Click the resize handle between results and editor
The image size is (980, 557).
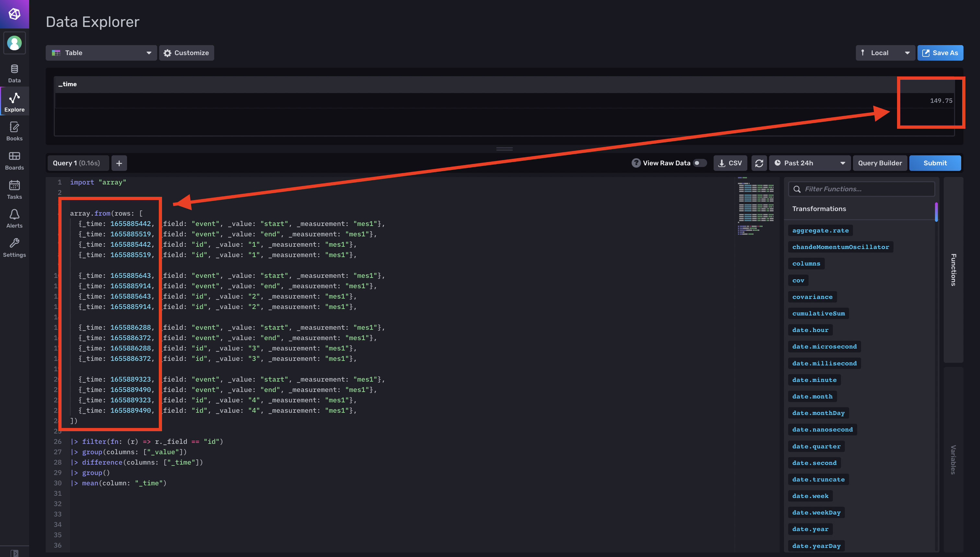coord(504,149)
